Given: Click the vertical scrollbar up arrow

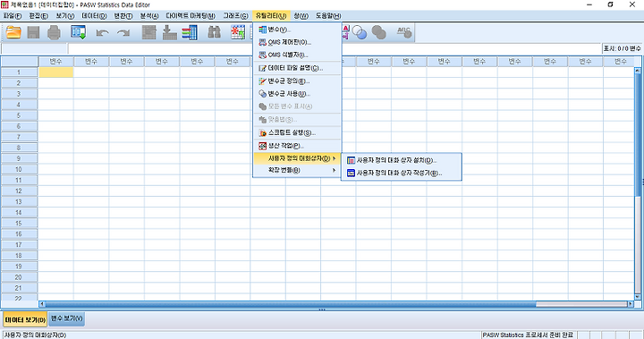Looking at the screenshot, I should click(x=638, y=71).
